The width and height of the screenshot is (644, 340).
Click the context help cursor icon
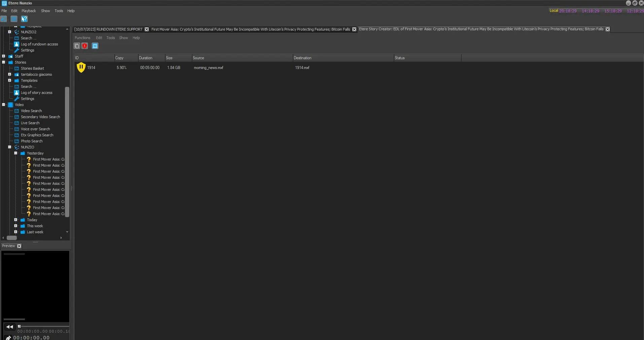[24, 19]
